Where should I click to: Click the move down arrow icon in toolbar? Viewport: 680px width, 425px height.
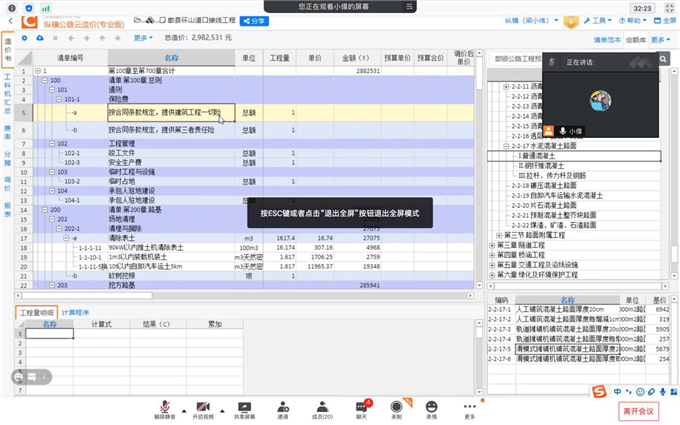tap(118, 38)
